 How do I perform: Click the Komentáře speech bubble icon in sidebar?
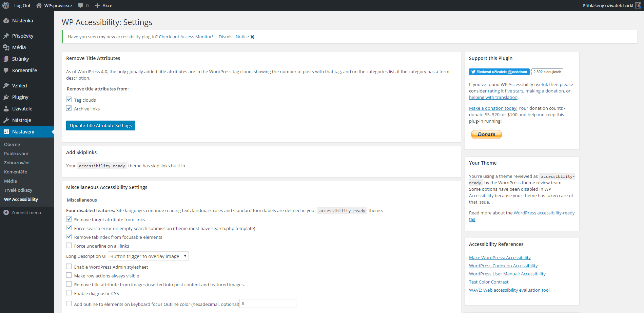[6, 70]
